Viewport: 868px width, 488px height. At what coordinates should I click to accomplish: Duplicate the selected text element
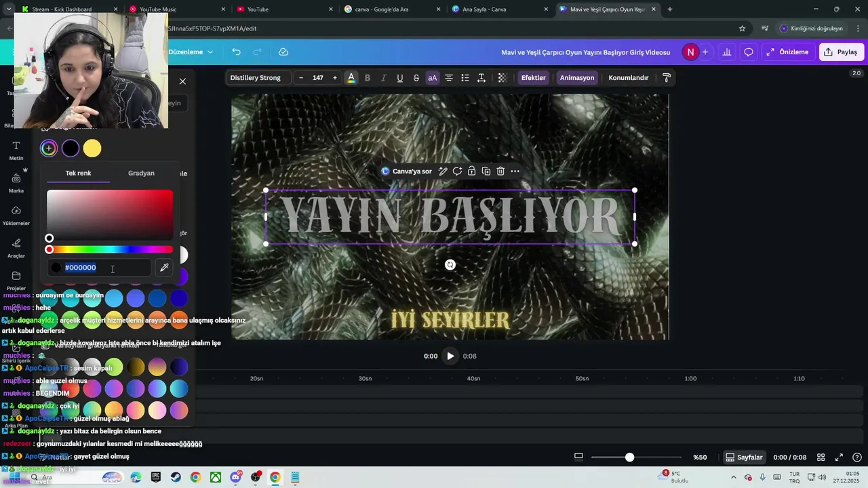click(x=486, y=171)
